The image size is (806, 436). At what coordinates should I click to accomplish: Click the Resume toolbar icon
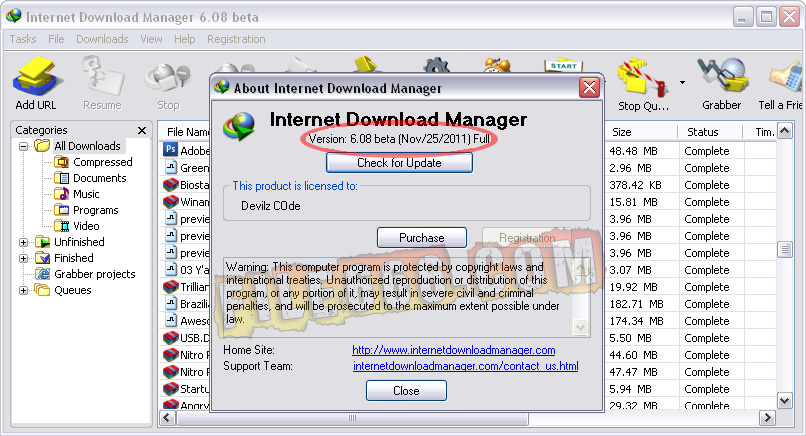[x=103, y=77]
